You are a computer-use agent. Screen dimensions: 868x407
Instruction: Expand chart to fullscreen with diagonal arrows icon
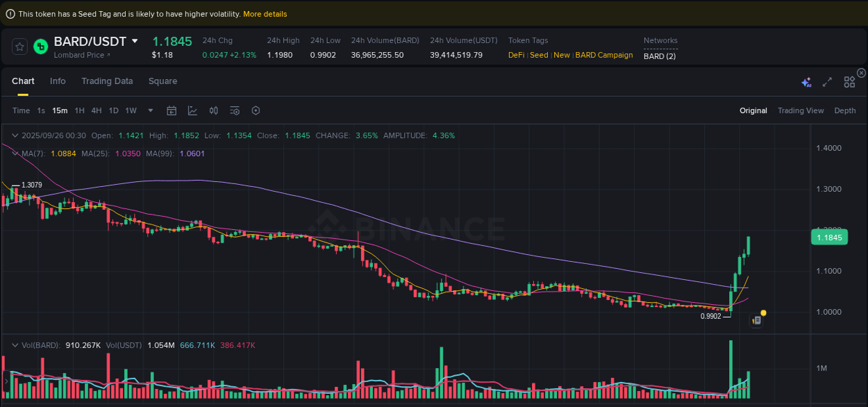point(827,82)
